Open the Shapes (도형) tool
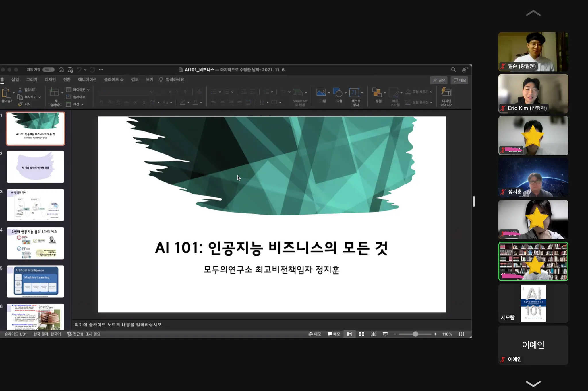This screenshot has width=588, height=391. 338,93
